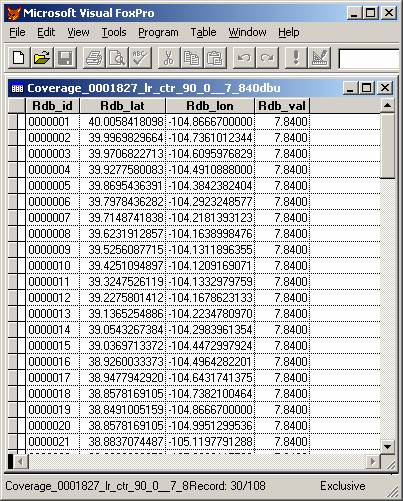Open a file with the folder icon
The height and width of the screenshot is (501, 403).
coord(42,58)
